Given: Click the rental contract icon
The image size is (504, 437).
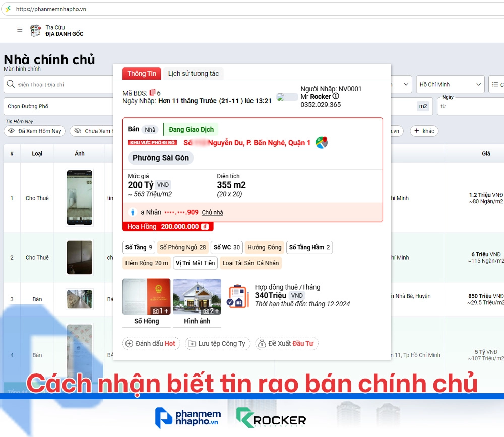Looking at the screenshot, I should pos(238,296).
